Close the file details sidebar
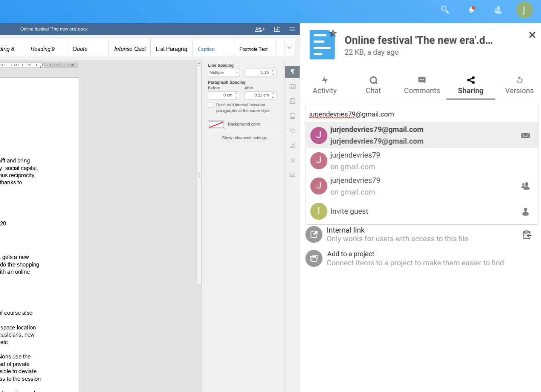 (532, 35)
